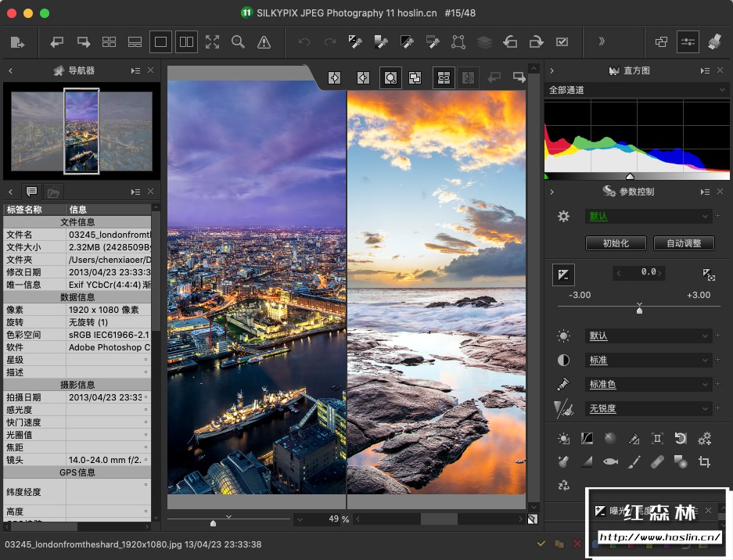Toggle the exposure bias icon button
This screenshot has height=560, width=733.
click(x=562, y=274)
